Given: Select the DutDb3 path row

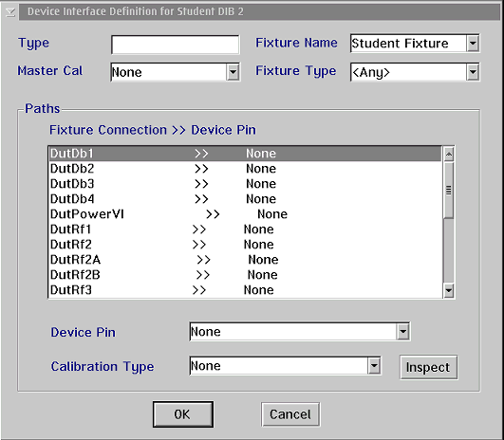Looking at the screenshot, I should coord(246,184).
